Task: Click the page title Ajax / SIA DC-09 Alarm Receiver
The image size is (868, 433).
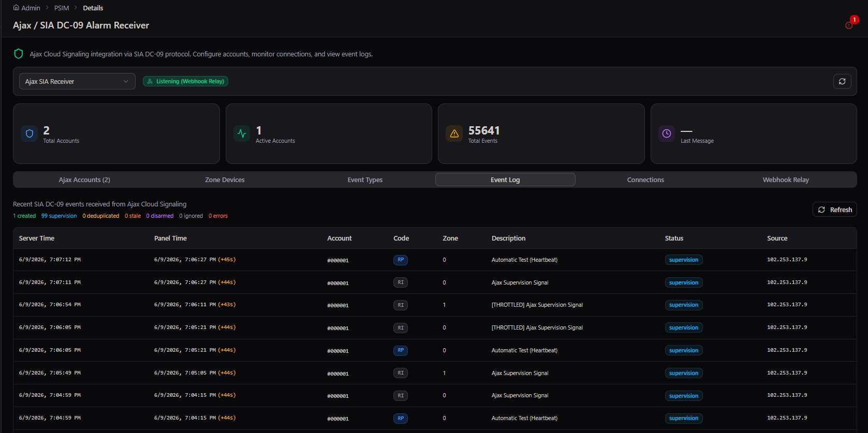Action: 81,25
